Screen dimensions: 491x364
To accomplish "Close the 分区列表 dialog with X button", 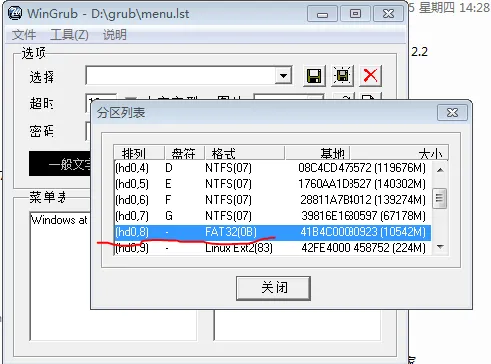I will [452, 113].
